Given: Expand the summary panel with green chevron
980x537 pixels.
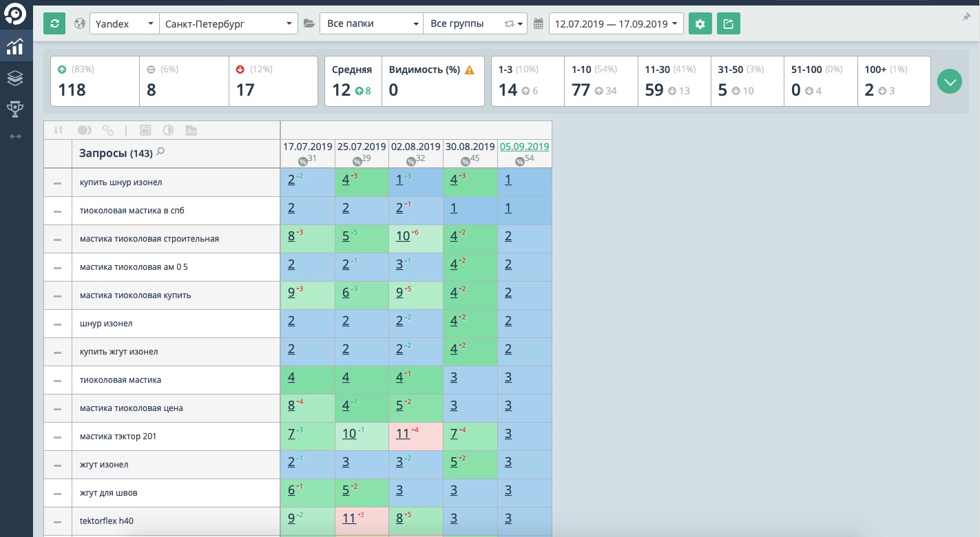Looking at the screenshot, I should (x=950, y=82).
